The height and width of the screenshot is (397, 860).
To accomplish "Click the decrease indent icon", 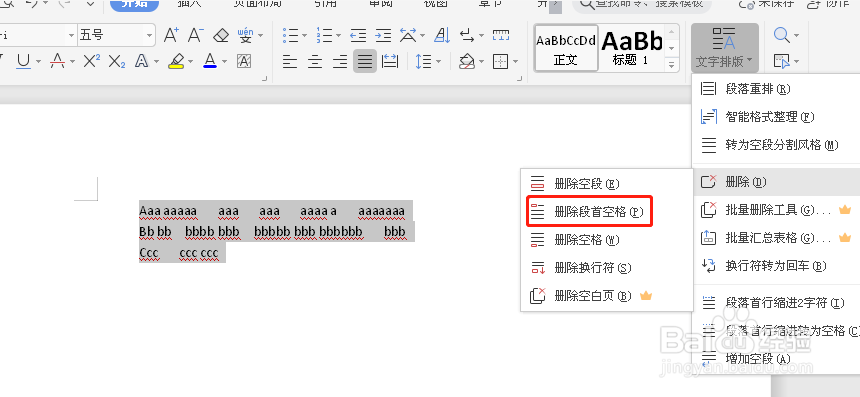I will [358, 36].
